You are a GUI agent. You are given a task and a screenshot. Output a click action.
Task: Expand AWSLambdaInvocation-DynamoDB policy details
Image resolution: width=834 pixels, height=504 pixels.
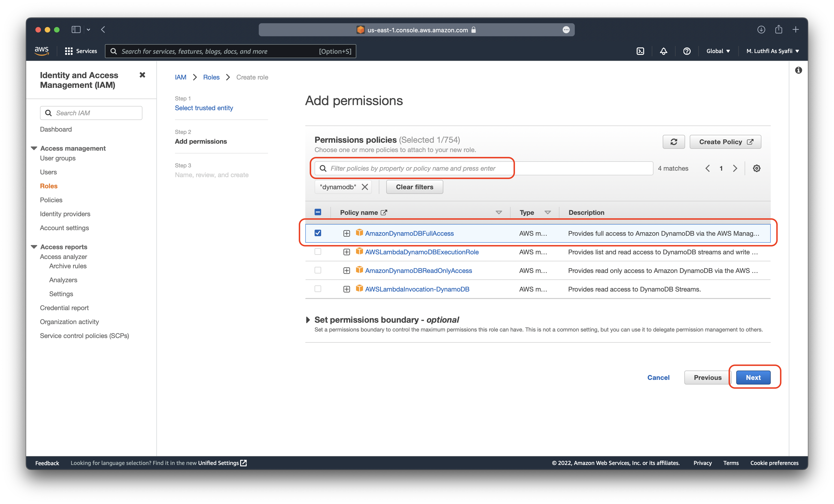click(346, 289)
